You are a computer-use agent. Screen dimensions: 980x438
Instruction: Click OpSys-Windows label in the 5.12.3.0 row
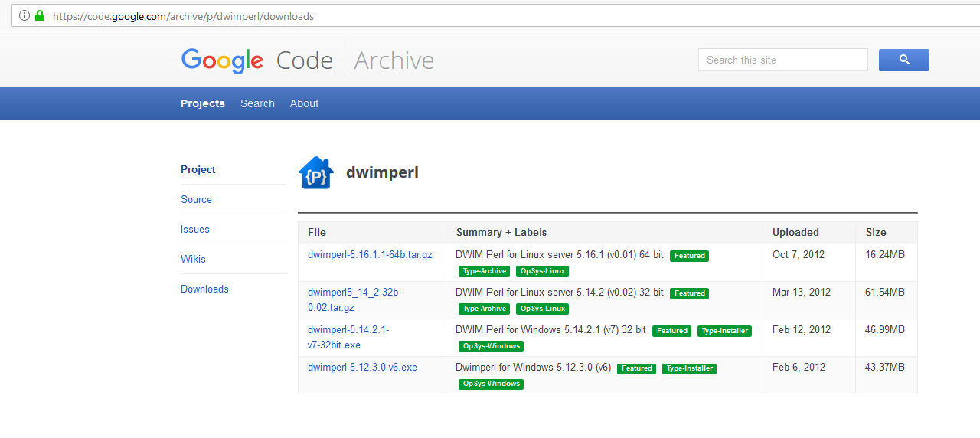pos(491,384)
